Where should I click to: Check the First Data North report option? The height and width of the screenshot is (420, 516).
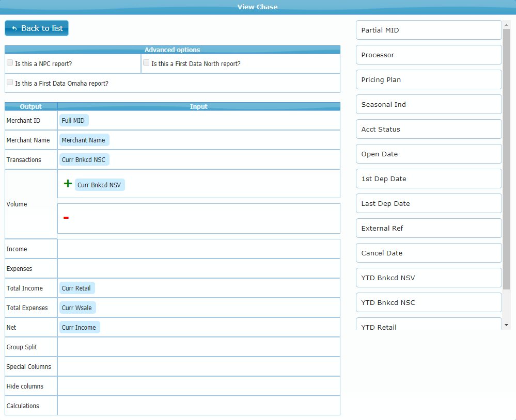click(146, 63)
